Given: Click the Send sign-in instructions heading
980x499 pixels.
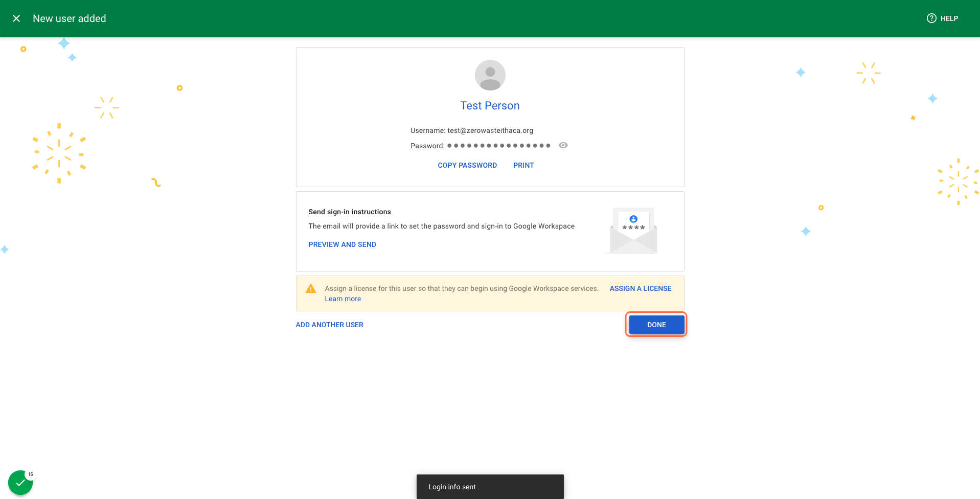Looking at the screenshot, I should pyautogui.click(x=350, y=212).
